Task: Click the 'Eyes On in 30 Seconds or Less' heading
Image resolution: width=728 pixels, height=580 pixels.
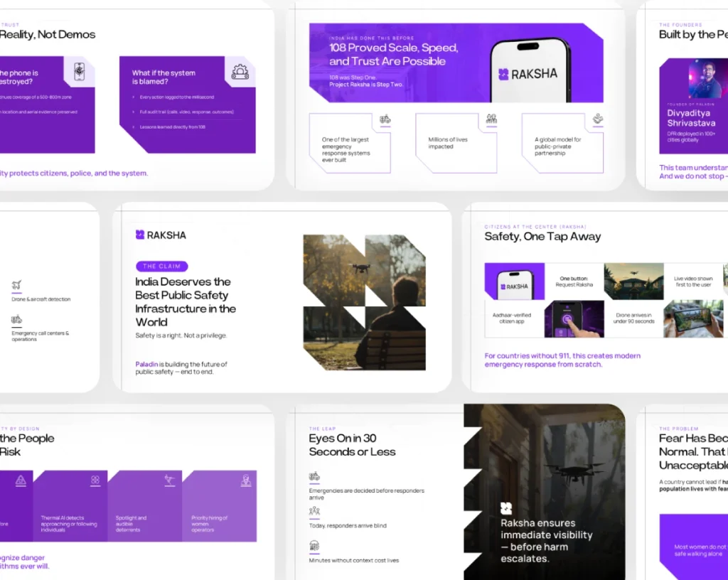Action: (x=353, y=445)
